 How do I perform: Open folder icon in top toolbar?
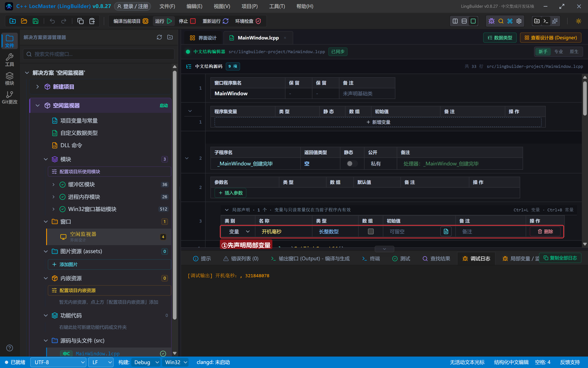[x=24, y=21]
